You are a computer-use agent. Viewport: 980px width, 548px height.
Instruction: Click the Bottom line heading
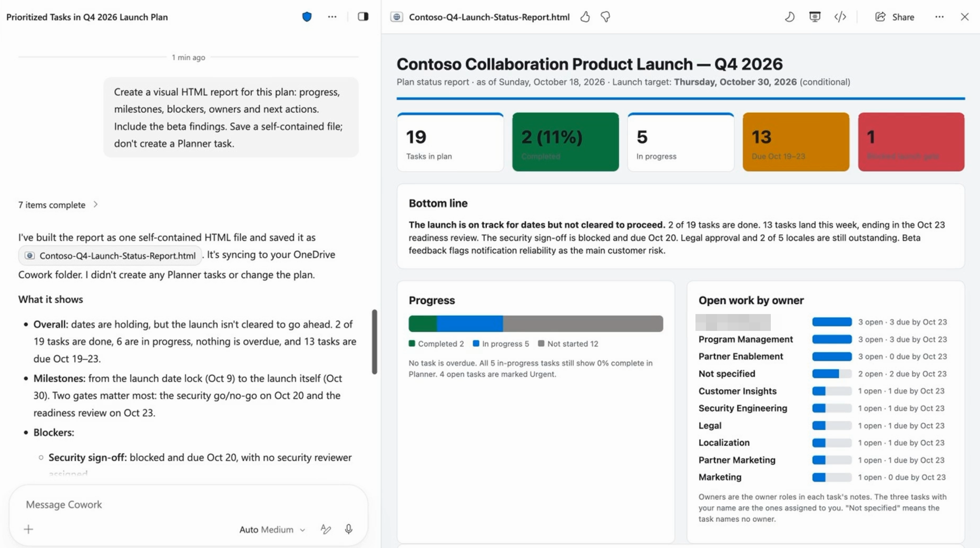click(438, 203)
